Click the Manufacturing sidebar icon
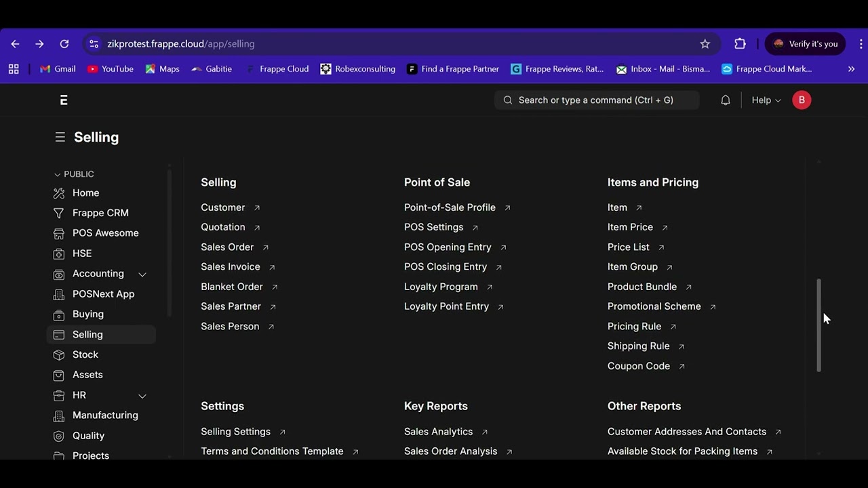868x488 pixels. point(59,415)
